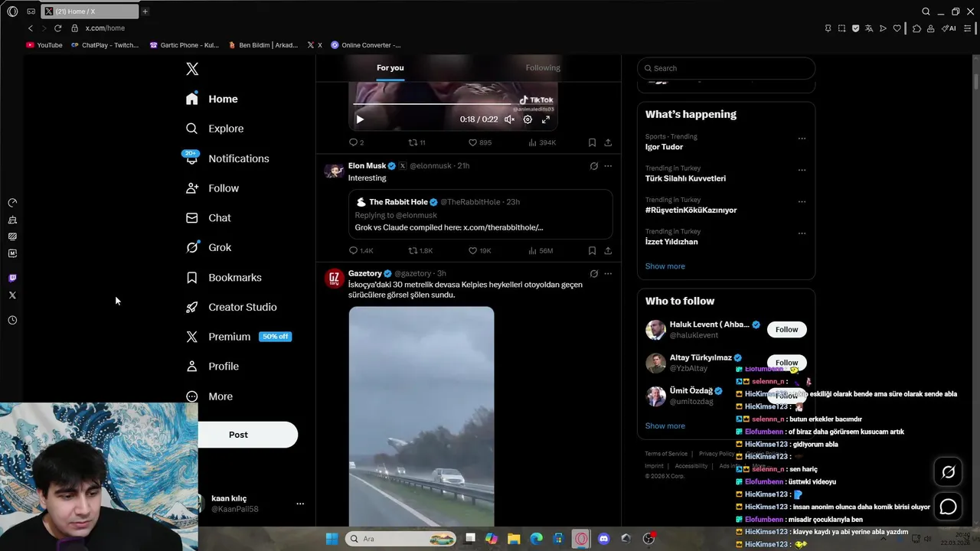View analytics of Elon Musk post 56M
Viewport: 980px width, 551px height.
coord(540,250)
